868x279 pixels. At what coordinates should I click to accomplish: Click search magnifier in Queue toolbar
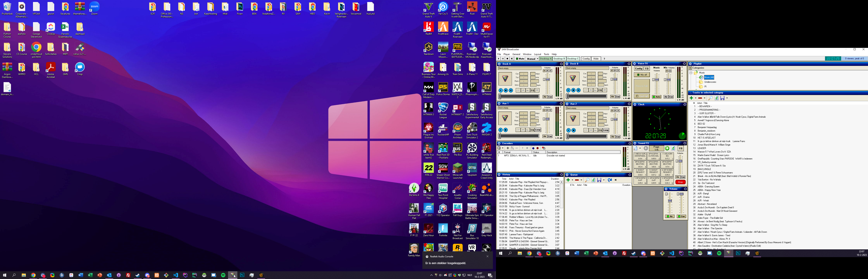[x=587, y=180]
